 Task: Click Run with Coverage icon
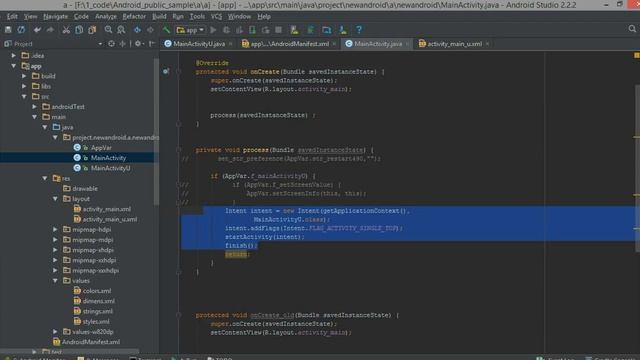point(239,29)
